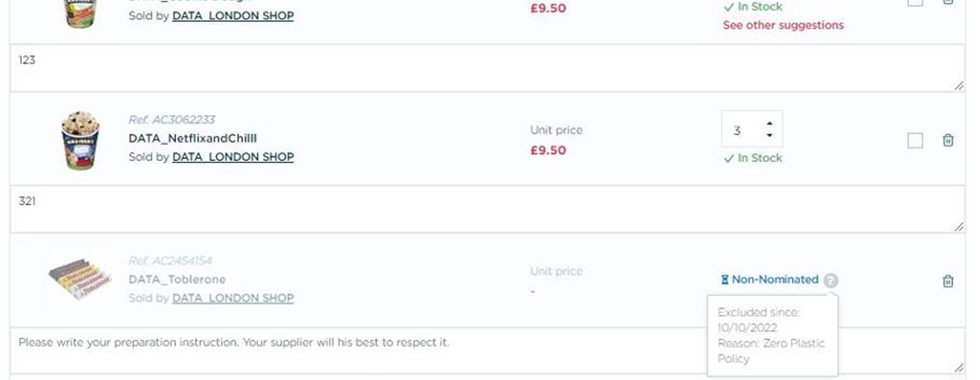Viewport: 980px width, 380px height.
Task: Tick the checkbox for DATA_NetflixandChilll
Action: pyautogui.click(x=915, y=141)
